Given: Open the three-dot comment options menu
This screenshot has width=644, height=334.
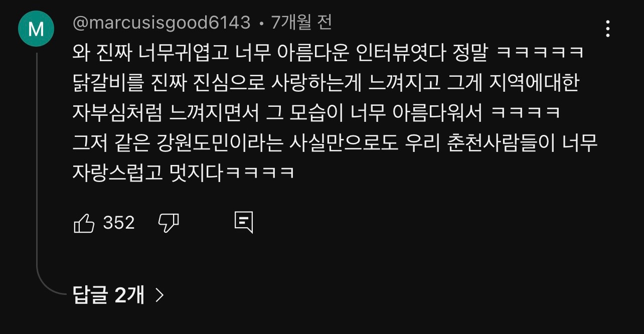Looking at the screenshot, I should point(607,29).
